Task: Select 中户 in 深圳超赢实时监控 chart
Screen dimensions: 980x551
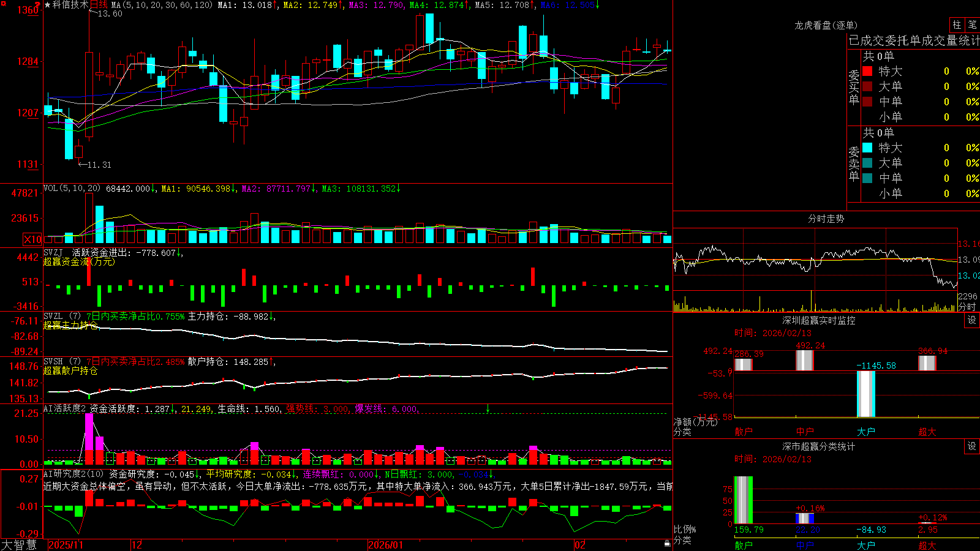Action: click(x=805, y=432)
